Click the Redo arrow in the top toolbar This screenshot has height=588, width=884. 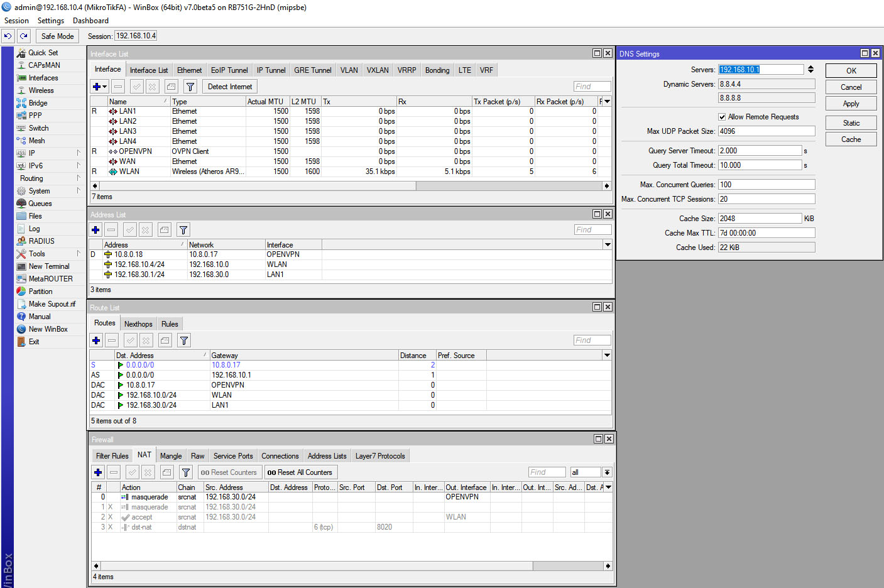(x=24, y=36)
